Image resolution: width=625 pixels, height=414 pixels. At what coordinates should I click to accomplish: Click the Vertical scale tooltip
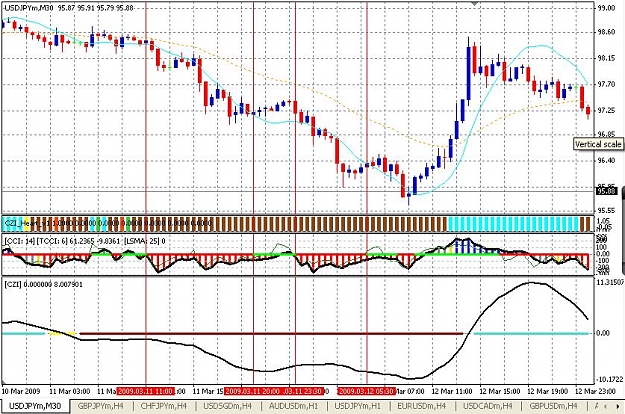(x=598, y=144)
